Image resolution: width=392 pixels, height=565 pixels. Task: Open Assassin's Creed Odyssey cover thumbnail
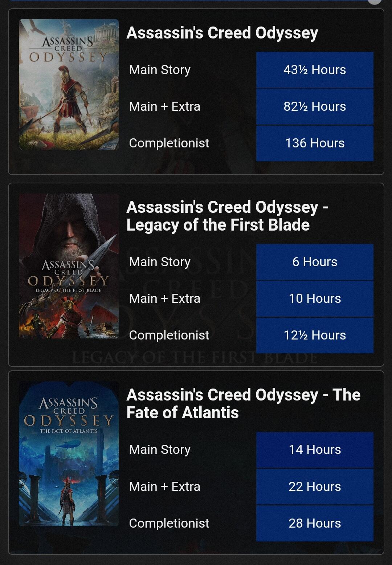(69, 85)
